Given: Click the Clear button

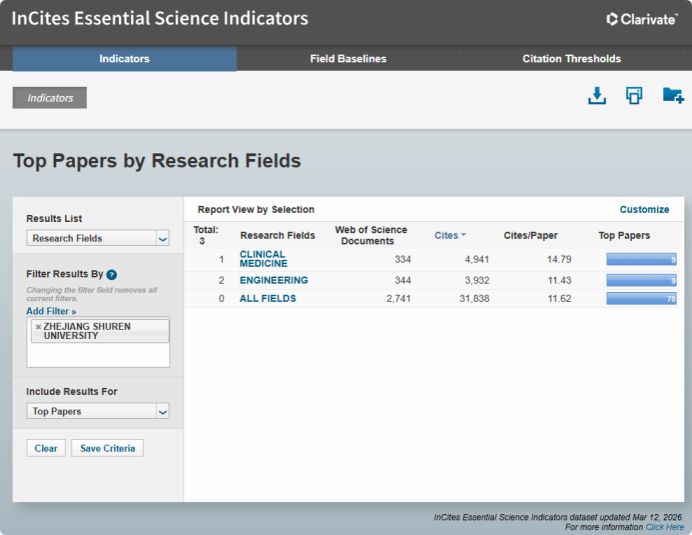Looking at the screenshot, I should coord(46,448).
